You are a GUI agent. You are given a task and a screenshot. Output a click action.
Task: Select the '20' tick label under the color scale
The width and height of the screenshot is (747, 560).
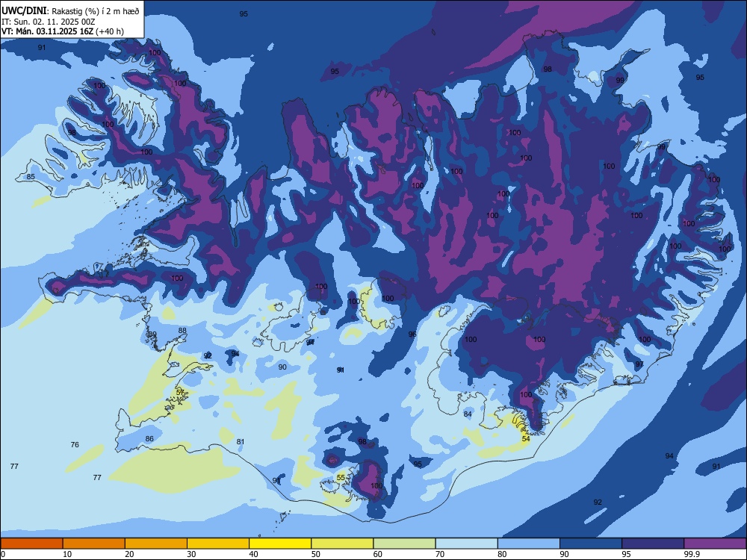click(129, 554)
